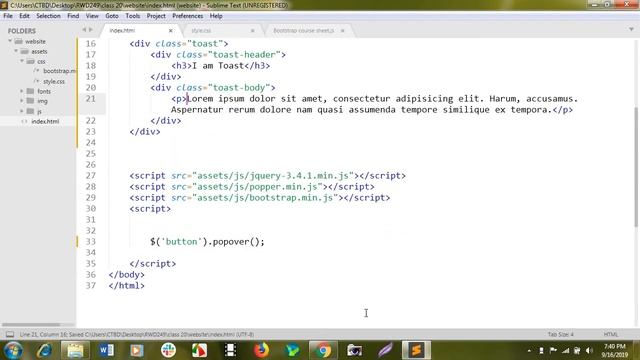The image size is (640, 360).
Task: Go to previous tab using left arrow
Action: (84, 30)
